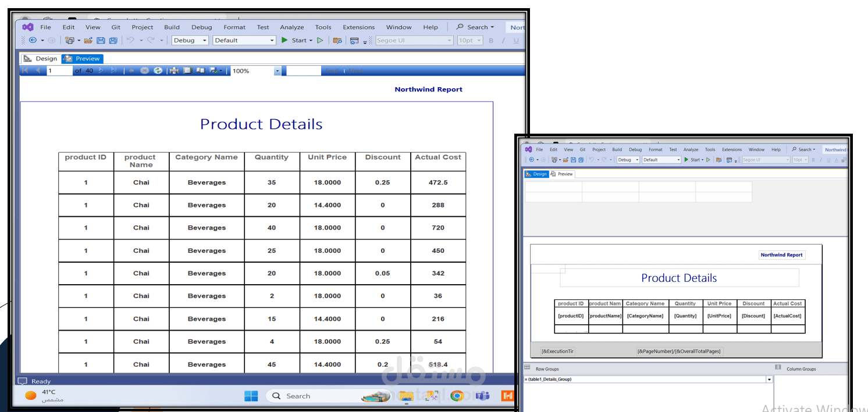The width and height of the screenshot is (868, 412).
Task: Go to previous page in report preview
Action: click(x=38, y=70)
